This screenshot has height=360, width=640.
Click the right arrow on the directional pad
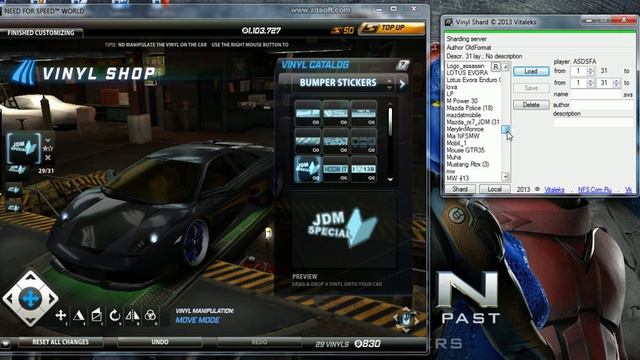tap(51, 298)
